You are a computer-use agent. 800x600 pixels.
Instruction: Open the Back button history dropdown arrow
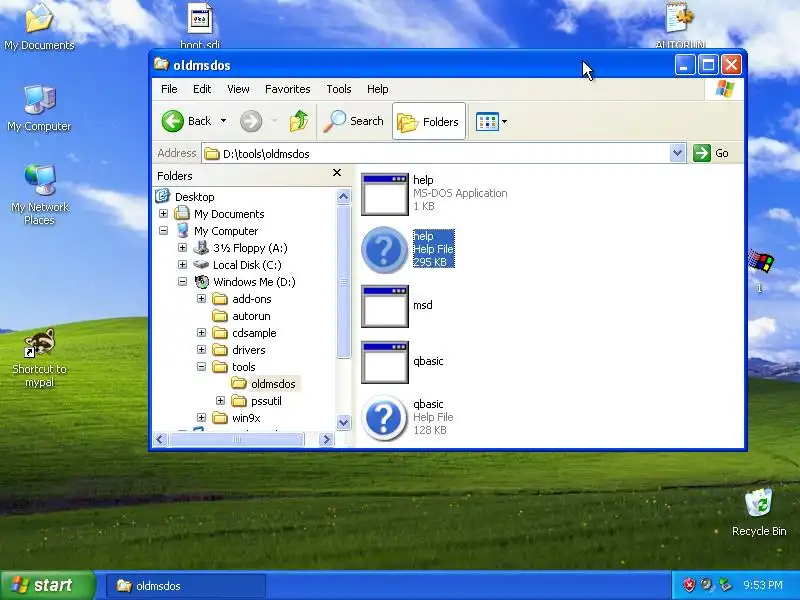point(223,121)
